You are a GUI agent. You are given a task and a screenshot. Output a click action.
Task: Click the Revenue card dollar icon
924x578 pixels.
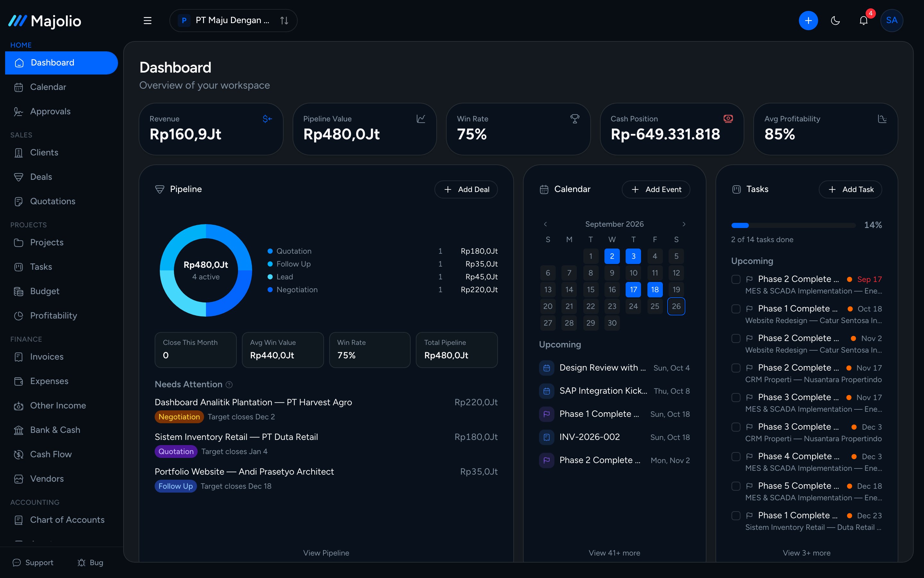[x=267, y=119]
